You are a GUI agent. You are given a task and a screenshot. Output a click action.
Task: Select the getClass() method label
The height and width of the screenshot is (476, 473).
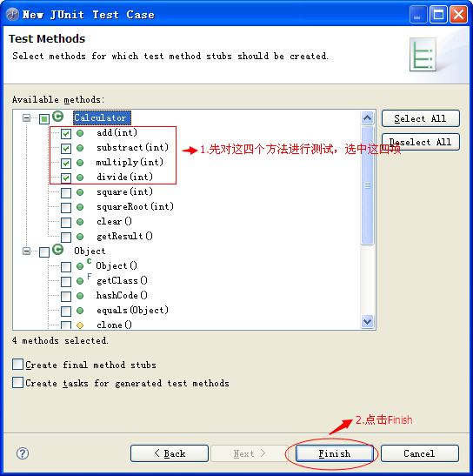122,280
